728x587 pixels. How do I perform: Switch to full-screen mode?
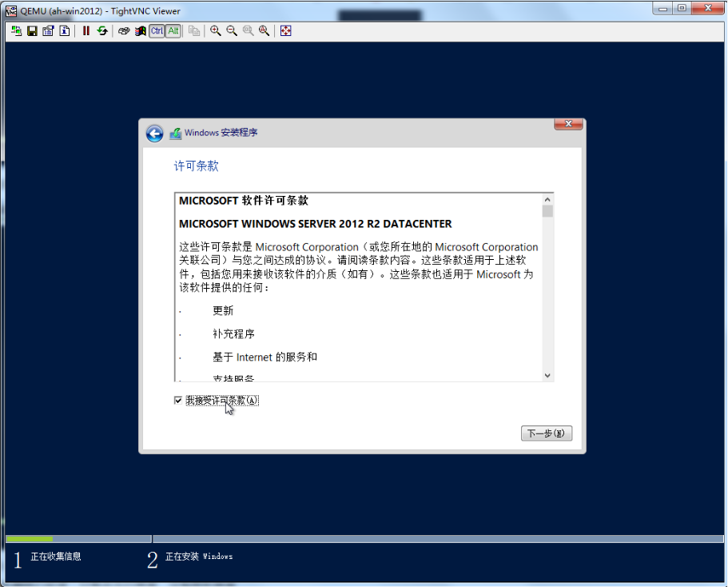(286, 31)
